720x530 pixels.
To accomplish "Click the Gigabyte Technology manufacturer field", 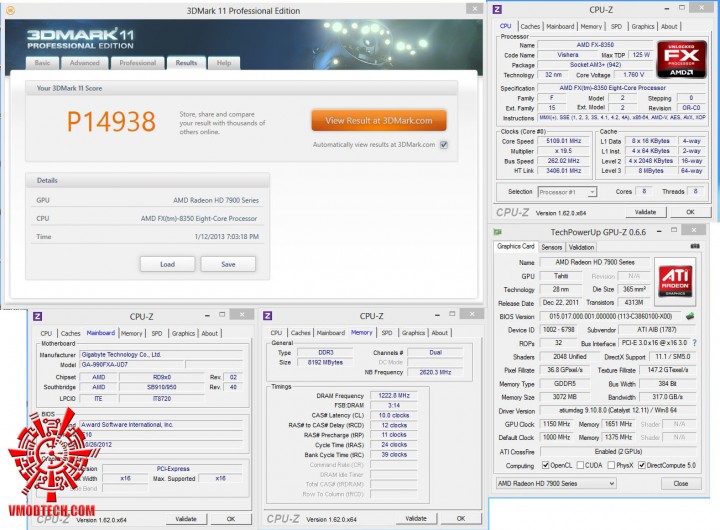I will tap(161, 355).
